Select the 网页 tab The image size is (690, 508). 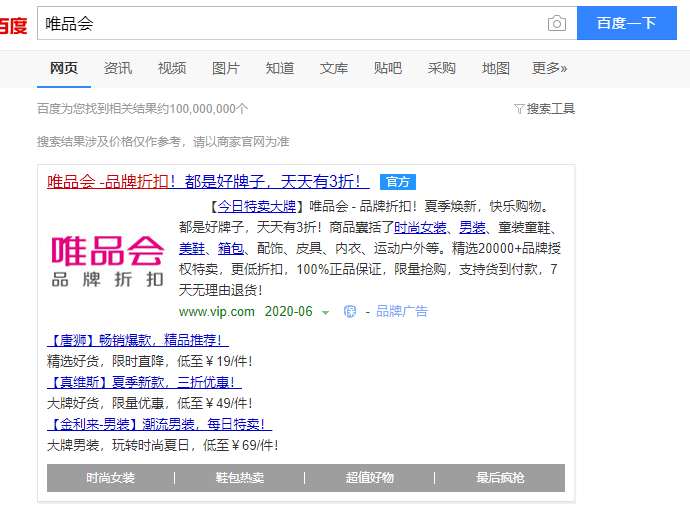click(64, 69)
